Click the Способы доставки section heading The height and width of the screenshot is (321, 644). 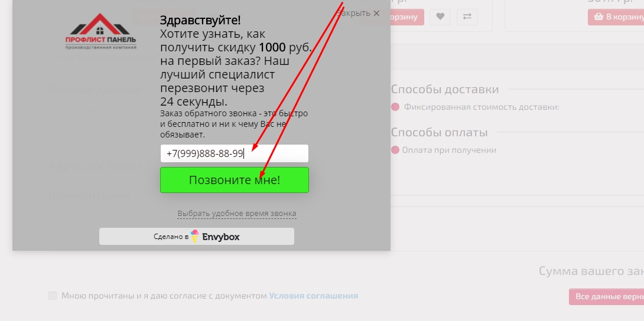click(445, 89)
